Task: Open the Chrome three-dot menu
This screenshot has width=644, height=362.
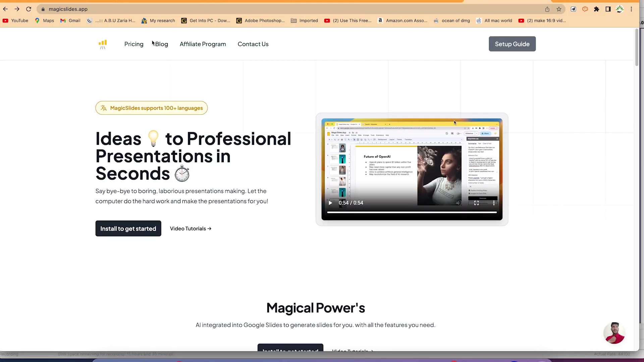Action: [x=631, y=9]
